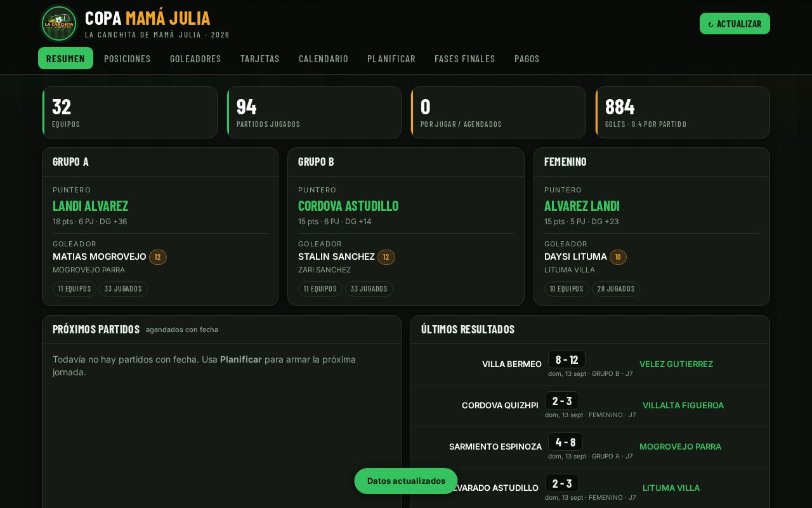Viewport: 812px width, 508px height.
Task: Click the Grupo A card heading
Action: 70,162
